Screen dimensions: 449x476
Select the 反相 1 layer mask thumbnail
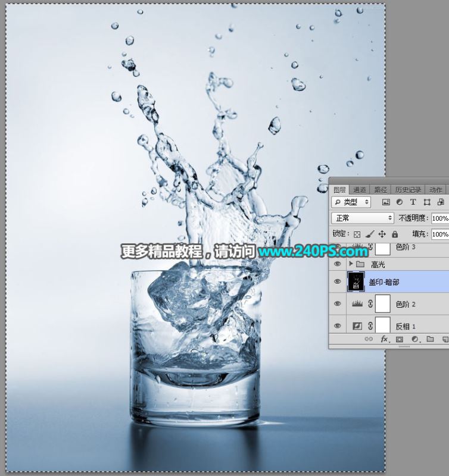point(383,325)
